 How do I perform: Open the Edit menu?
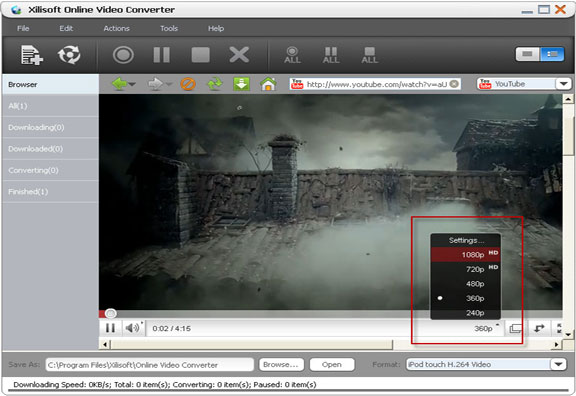pos(66,28)
